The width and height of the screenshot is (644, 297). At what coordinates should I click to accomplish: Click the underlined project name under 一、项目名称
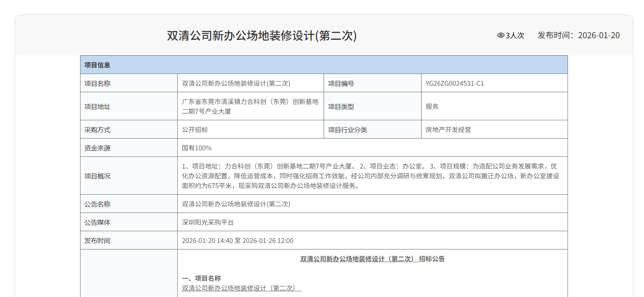pos(241,288)
